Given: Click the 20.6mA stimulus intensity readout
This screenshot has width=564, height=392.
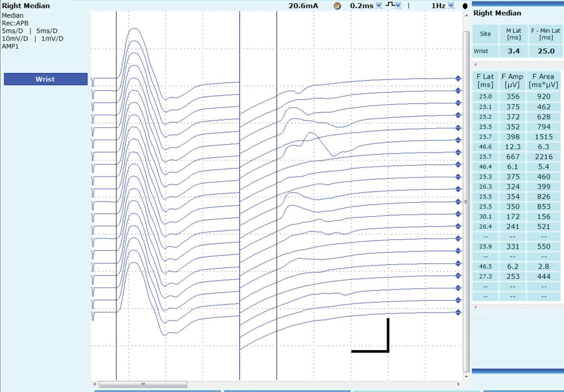Looking at the screenshot, I should [303, 6].
